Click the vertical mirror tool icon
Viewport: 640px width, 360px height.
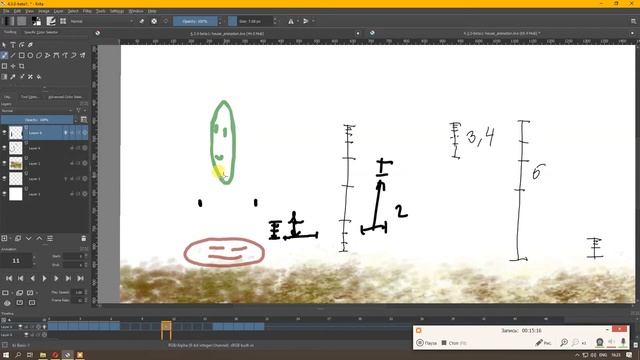[305, 21]
